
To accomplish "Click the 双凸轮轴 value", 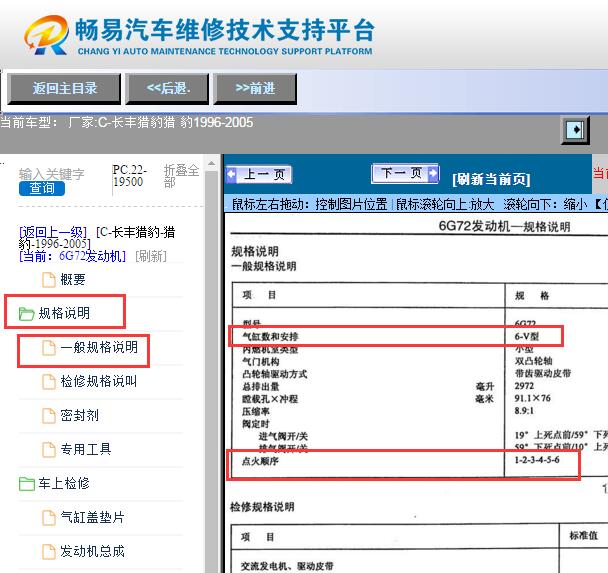I will click(534, 361).
